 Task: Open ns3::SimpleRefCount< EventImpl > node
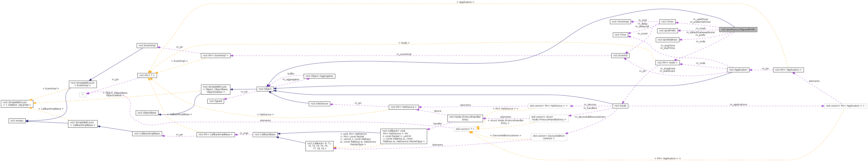83,84
